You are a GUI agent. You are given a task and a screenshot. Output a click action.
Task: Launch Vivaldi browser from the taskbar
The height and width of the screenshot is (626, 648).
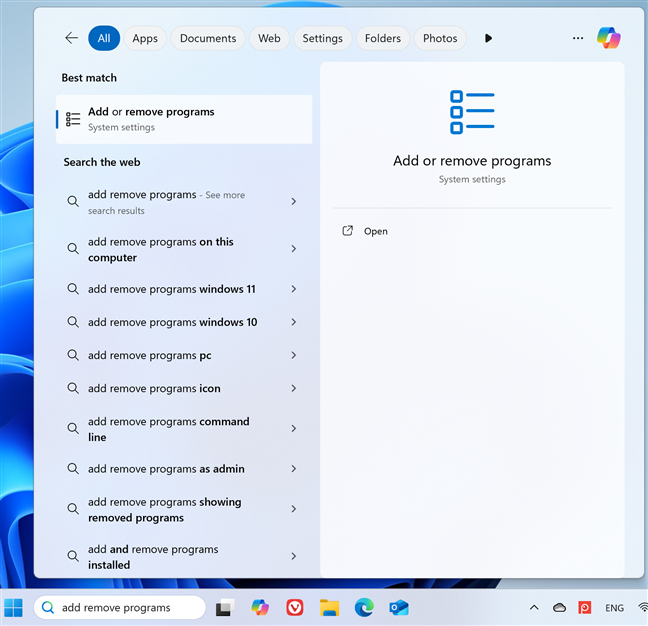295,607
